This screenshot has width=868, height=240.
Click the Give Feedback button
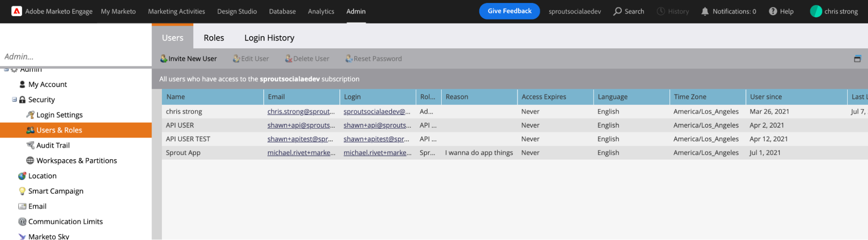509,11
